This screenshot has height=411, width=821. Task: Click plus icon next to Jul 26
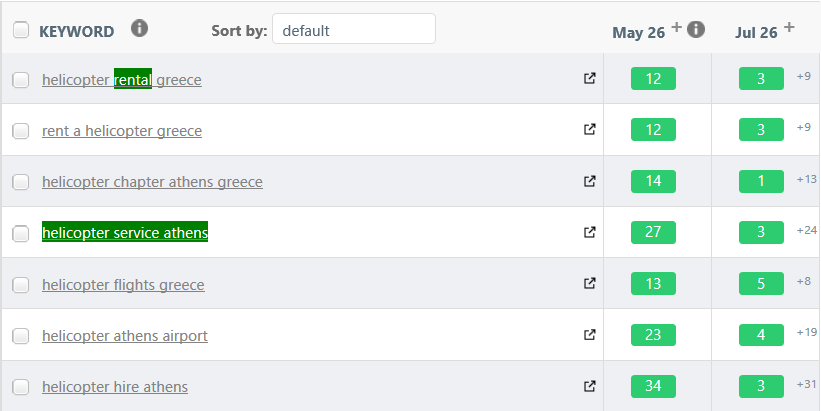789,27
